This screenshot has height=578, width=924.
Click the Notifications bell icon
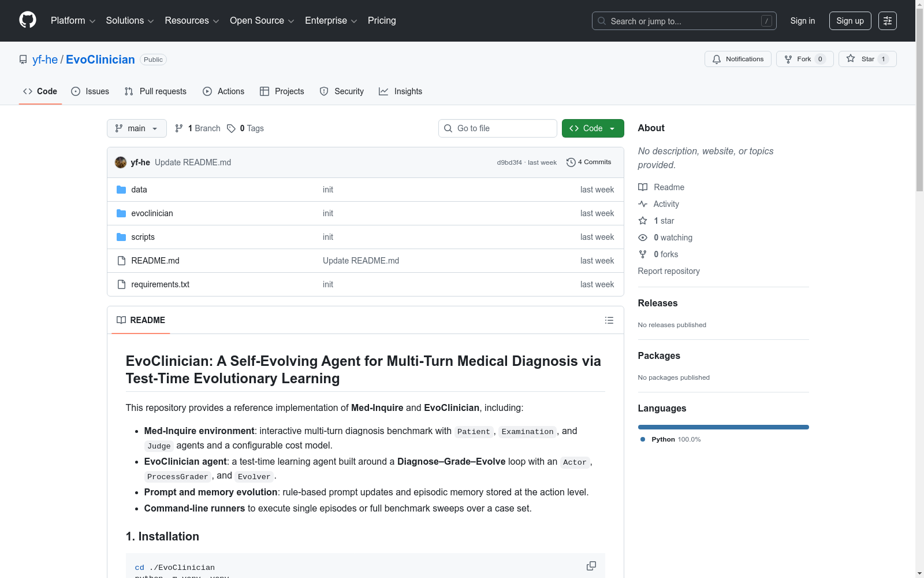[x=717, y=59]
